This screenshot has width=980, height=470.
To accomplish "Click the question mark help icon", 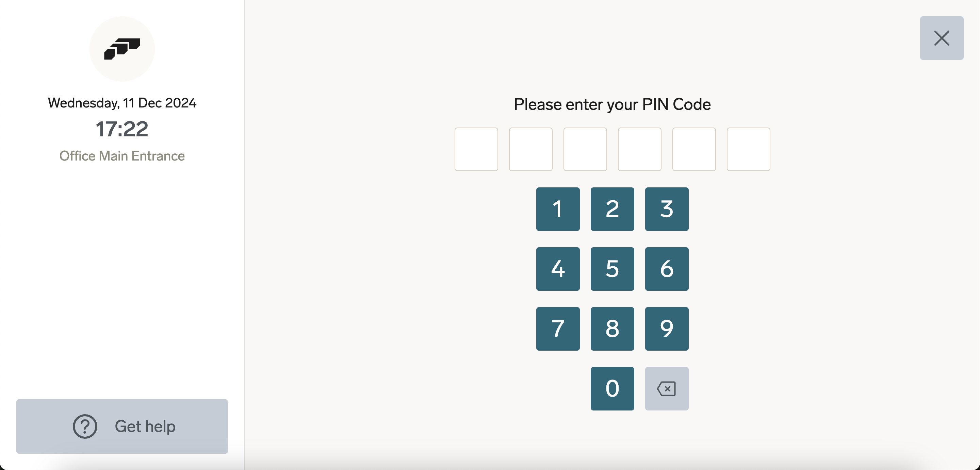I will pyautogui.click(x=84, y=427).
